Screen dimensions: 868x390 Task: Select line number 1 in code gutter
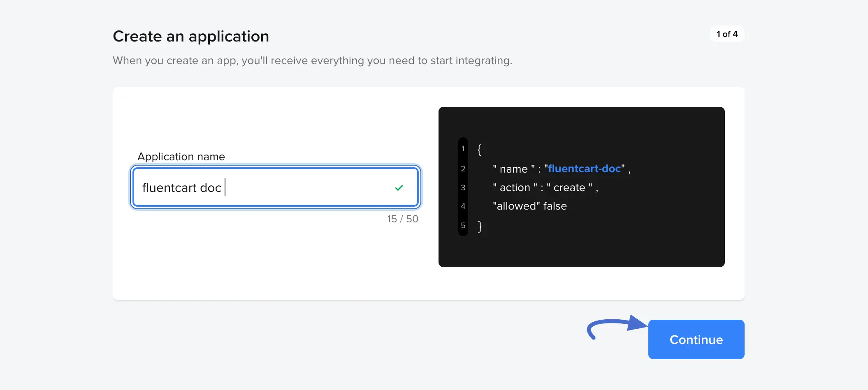tap(463, 149)
